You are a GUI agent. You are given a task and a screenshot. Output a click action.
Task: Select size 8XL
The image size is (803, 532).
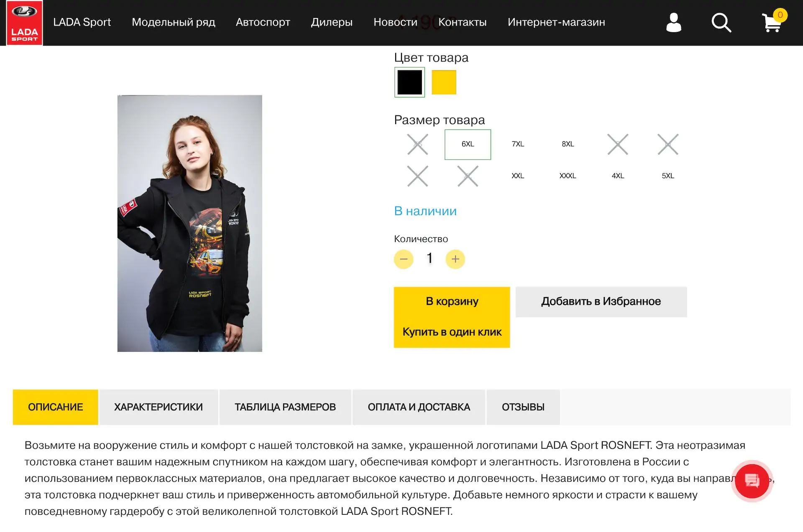point(568,144)
